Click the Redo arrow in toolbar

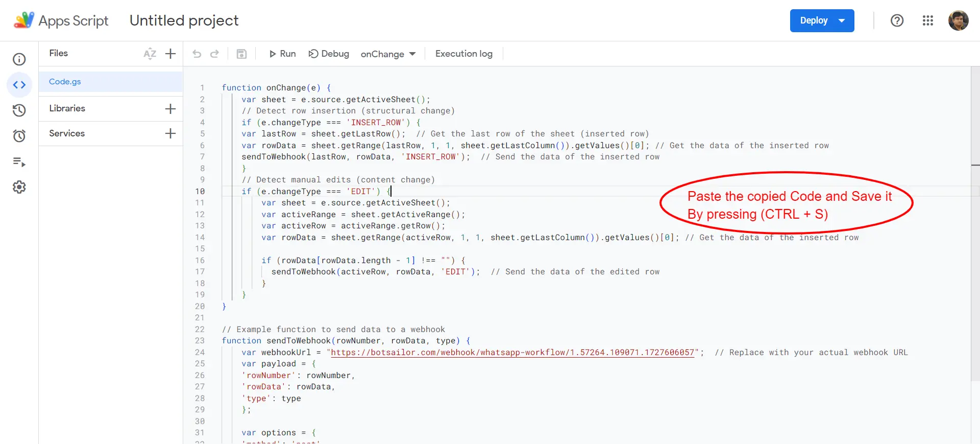tap(215, 54)
